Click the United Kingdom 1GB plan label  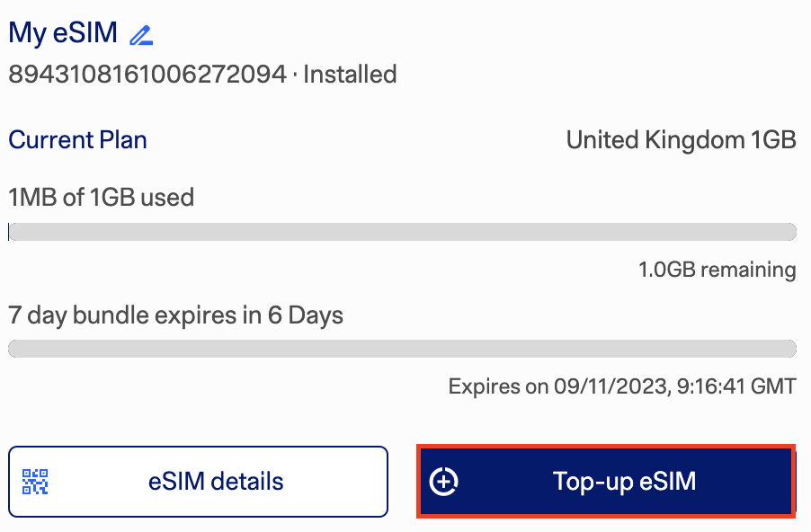[x=681, y=140]
